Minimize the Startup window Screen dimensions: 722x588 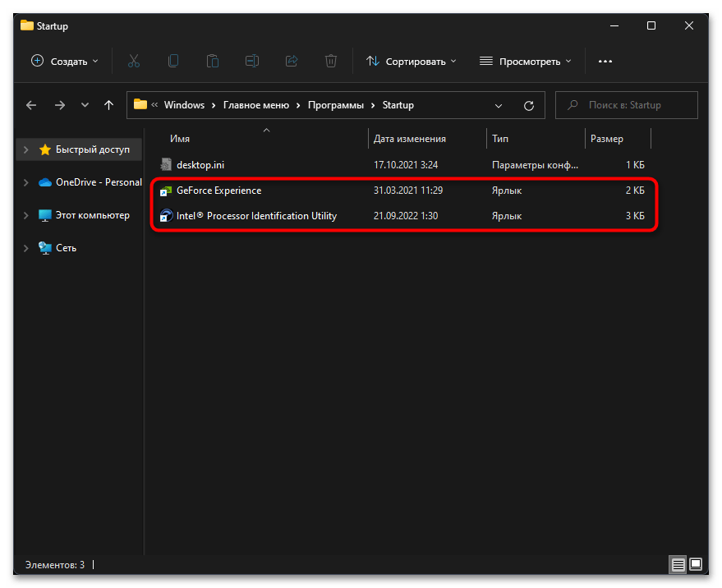click(614, 25)
